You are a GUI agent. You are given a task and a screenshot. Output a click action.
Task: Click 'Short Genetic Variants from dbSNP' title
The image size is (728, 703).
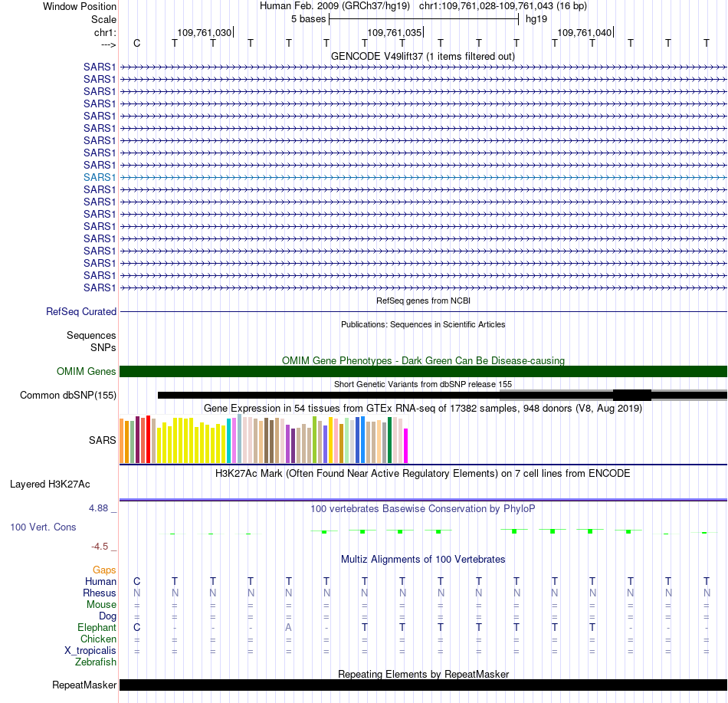coord(423,385)
